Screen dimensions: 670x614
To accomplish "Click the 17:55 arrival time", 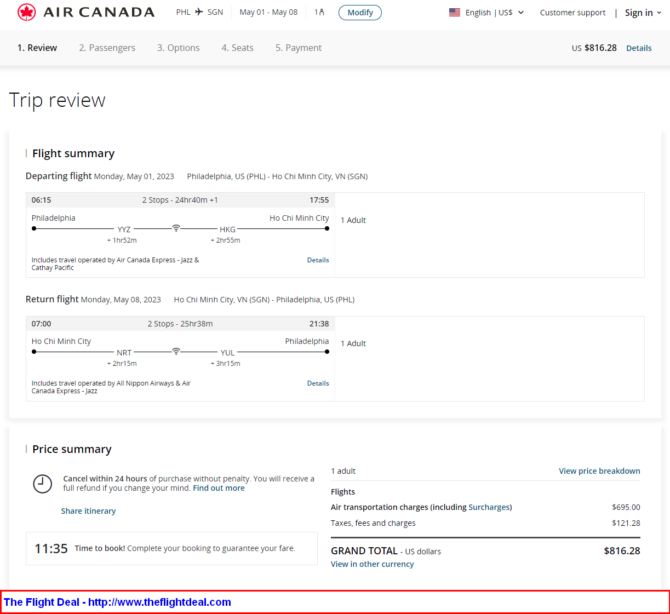I will pyautogui.click(x=319, y=200).
